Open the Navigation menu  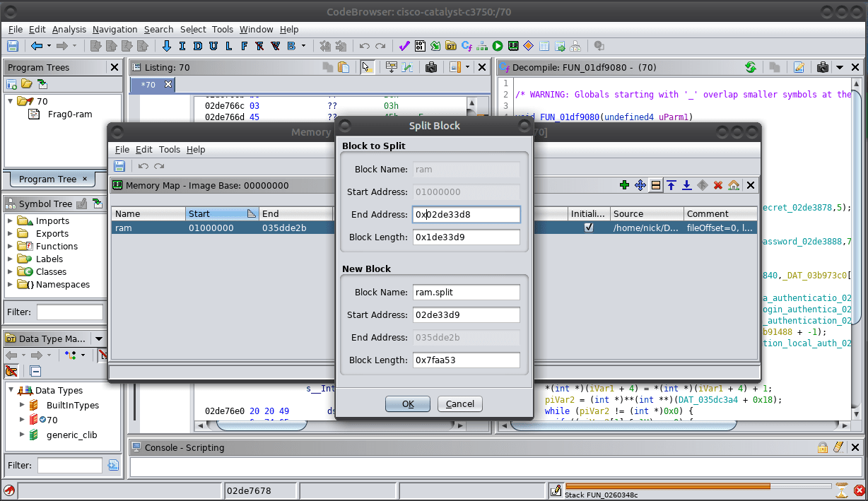tap(115, 29)
